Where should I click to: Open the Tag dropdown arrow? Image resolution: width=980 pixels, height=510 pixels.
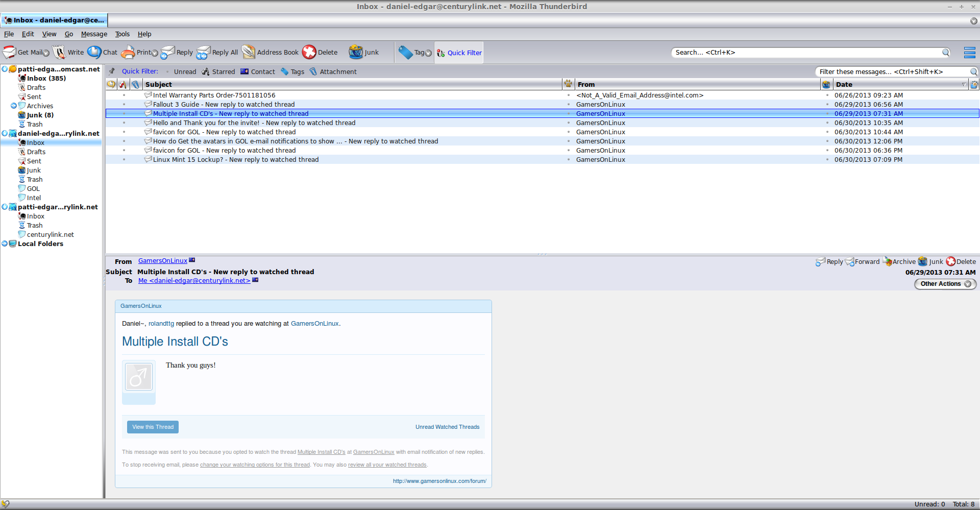pos(428,53)
